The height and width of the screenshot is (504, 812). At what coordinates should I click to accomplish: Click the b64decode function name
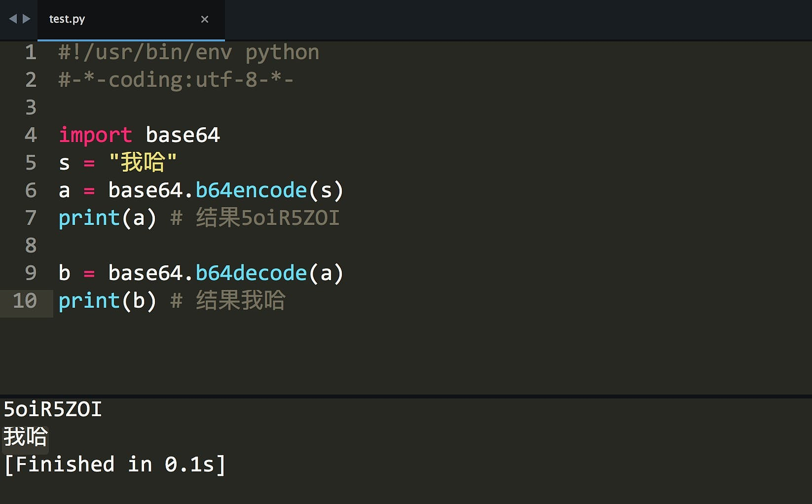pyautogui.click(x=251, y=273)
